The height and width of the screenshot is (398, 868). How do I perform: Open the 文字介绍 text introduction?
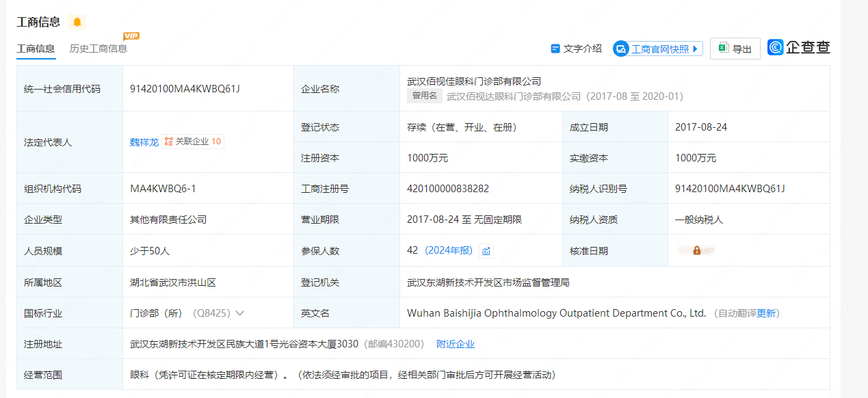click(576, 49)
